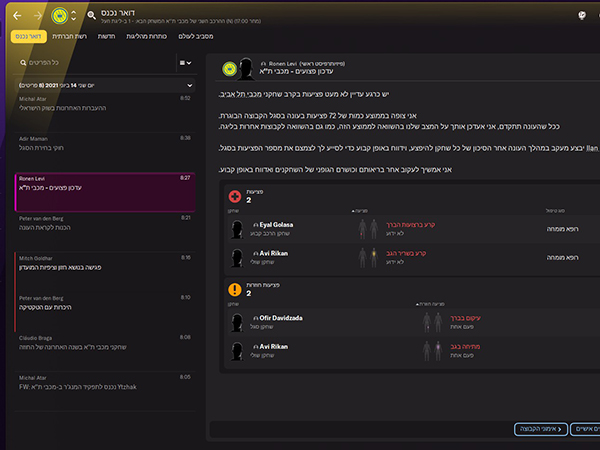Click the Eyal Golasa injury body diagram
The height and width of the screenshot is (450, 600).
pyautogui.click(x=368, y=229)
